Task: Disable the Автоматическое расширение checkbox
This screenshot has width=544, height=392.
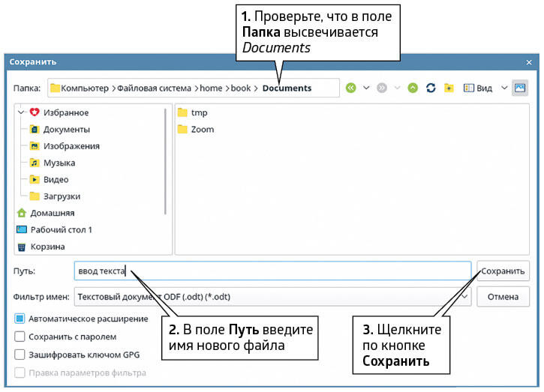Action: (20, 319)
